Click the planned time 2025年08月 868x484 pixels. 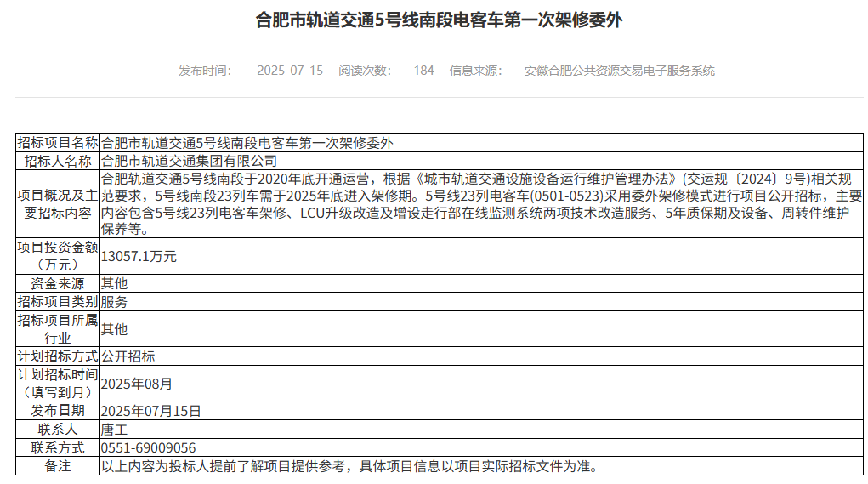(136, 384)
